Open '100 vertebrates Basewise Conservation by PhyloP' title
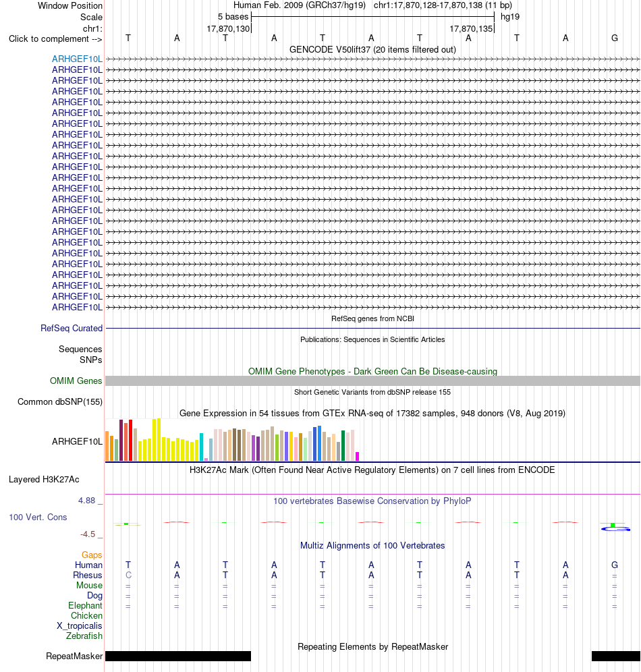 [372, 501]
